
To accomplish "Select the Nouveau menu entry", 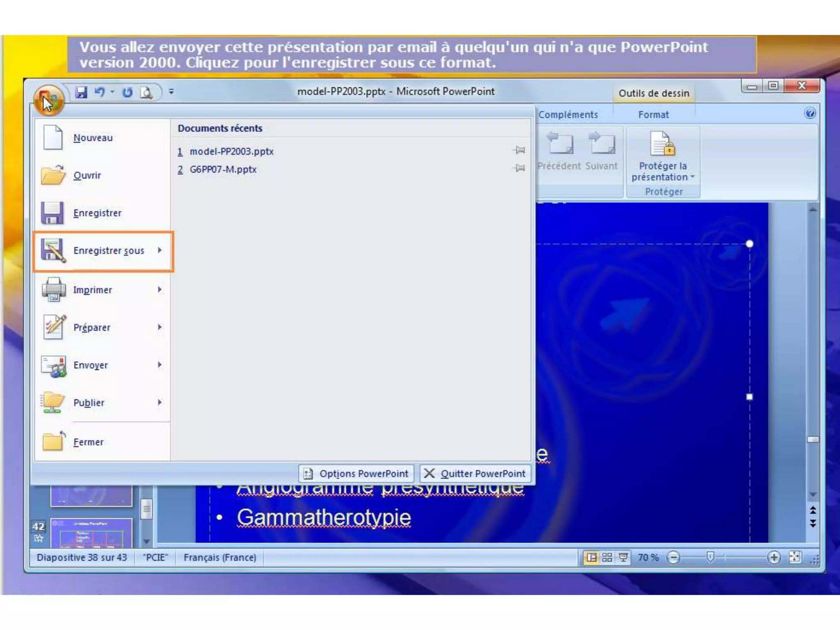I will (x=103, y=137).
